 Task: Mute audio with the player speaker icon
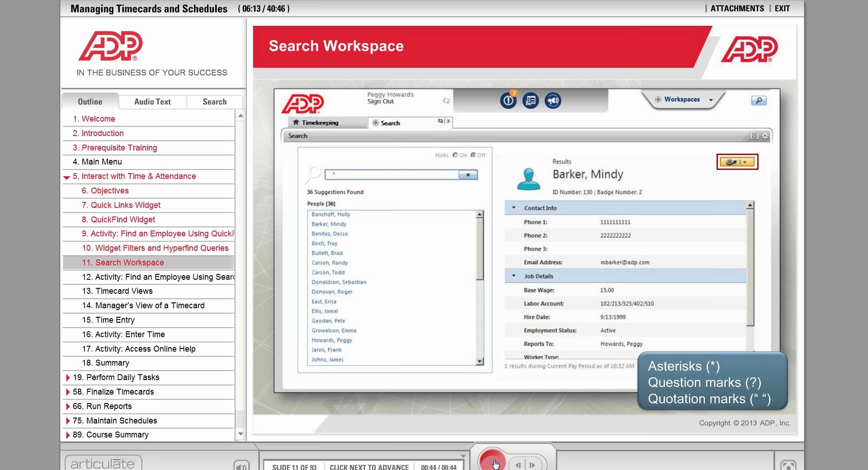(241, 466)
